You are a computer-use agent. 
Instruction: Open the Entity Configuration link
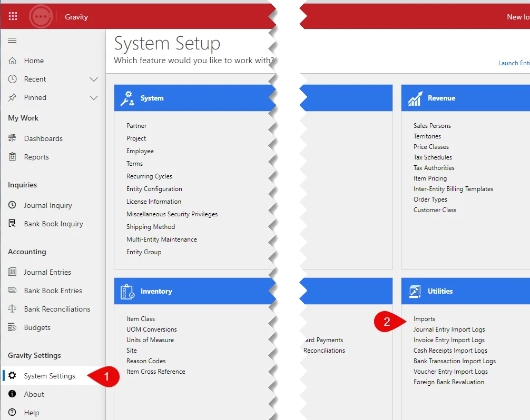click(x=154, y=189)
